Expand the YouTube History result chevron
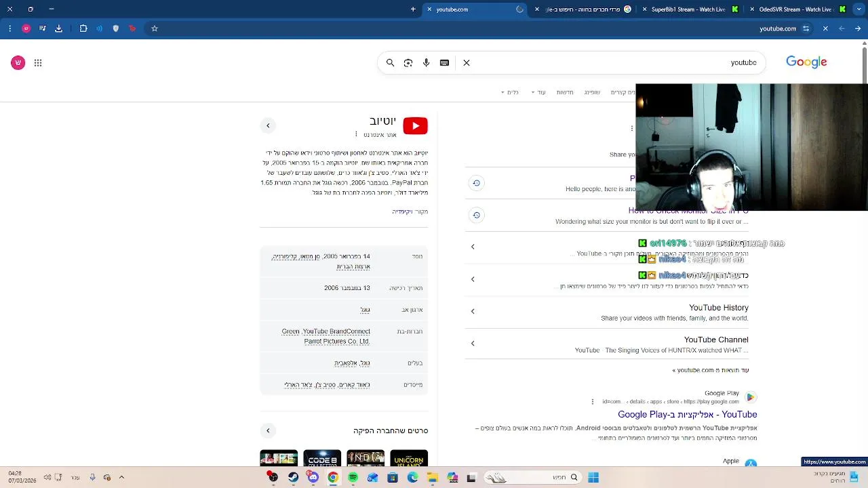Viewport: 868px width, 488px height. (473, 311)
